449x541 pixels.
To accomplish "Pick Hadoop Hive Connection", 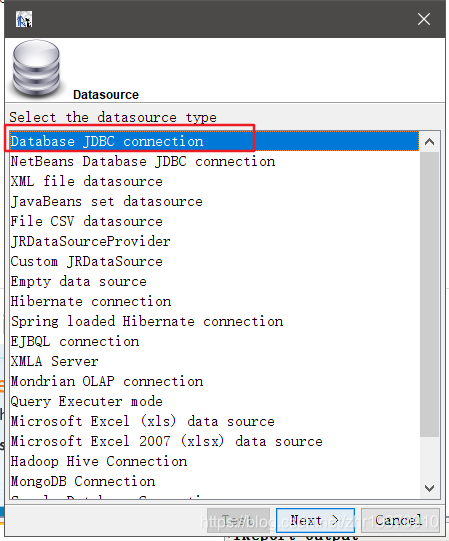I will click(214, 461).
